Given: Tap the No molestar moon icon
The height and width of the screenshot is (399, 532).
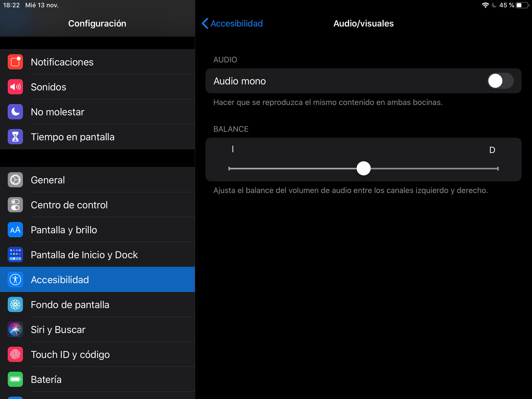Looking at the screenshot, I should (x=15, y=112).
